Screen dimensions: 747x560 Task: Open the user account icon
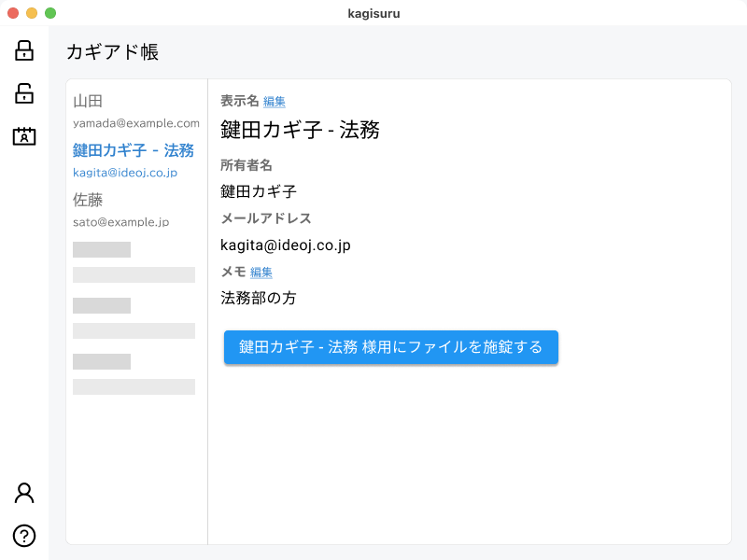pos(24,493)
